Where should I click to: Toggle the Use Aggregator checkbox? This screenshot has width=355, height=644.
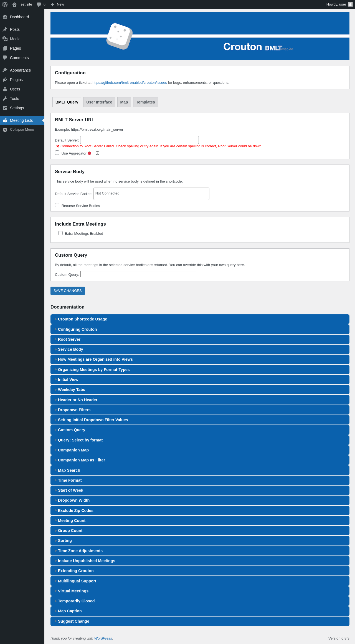point(57,153)
